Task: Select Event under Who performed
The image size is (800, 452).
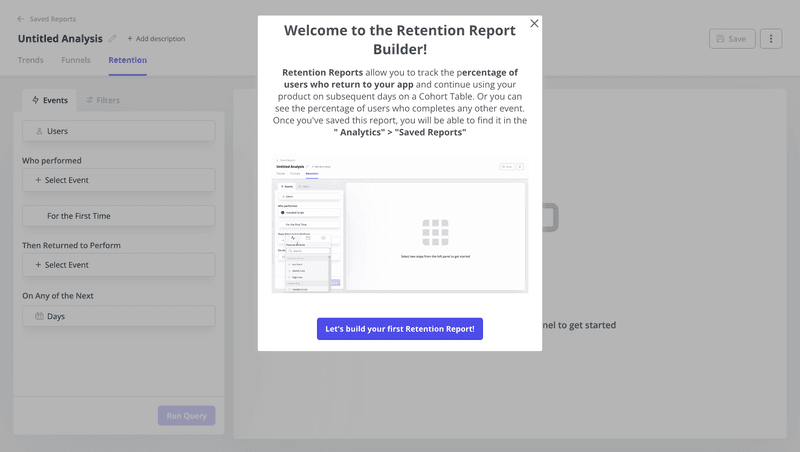Action: point(118,180)
